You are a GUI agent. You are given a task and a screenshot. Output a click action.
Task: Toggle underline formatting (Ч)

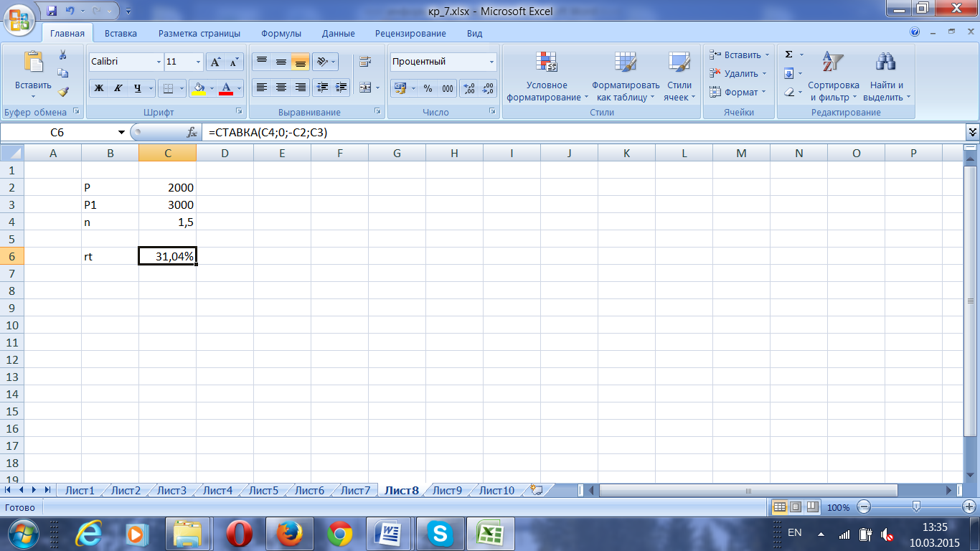click(x=137, y=88)
